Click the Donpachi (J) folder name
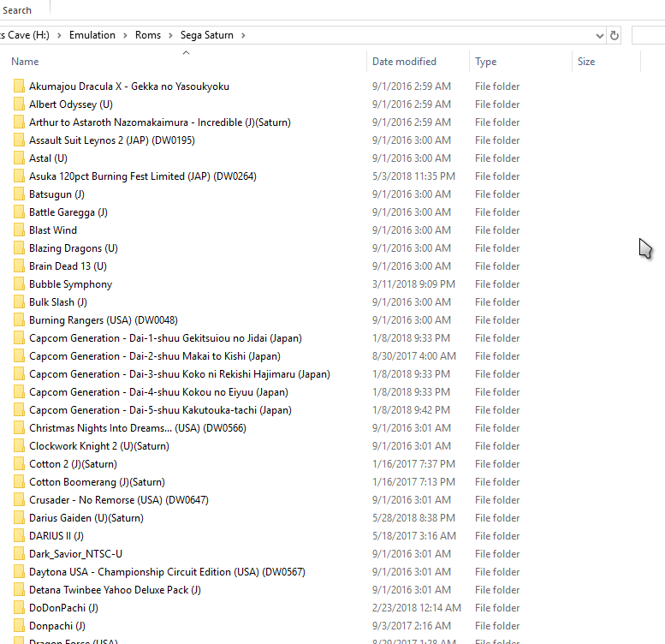This screenshot has height=644, width=665. [57, 626]
